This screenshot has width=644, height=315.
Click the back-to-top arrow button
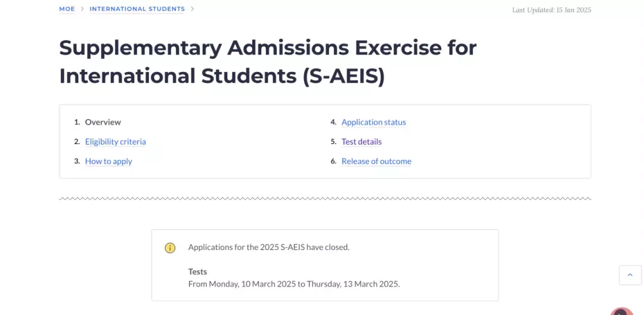(630, 275)
